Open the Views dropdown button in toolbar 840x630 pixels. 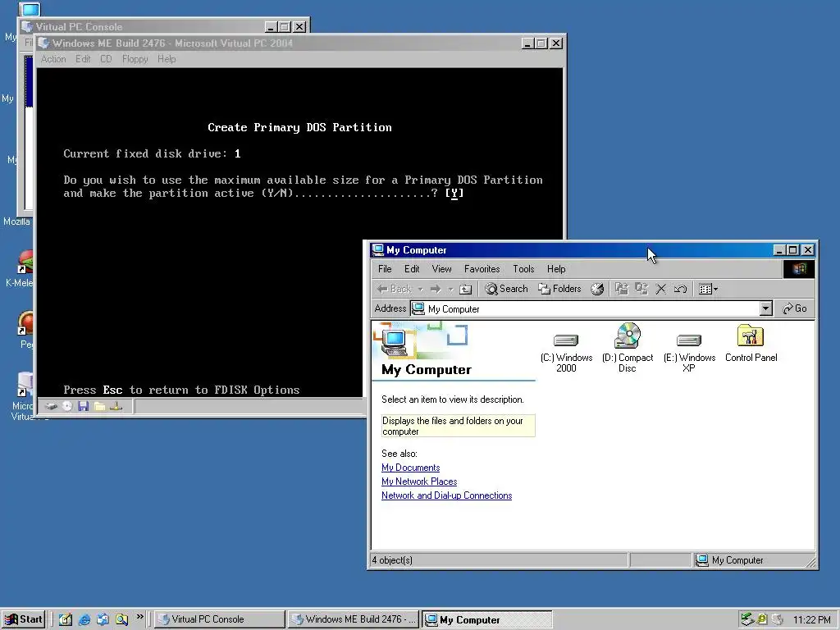(x=708, y=289)
